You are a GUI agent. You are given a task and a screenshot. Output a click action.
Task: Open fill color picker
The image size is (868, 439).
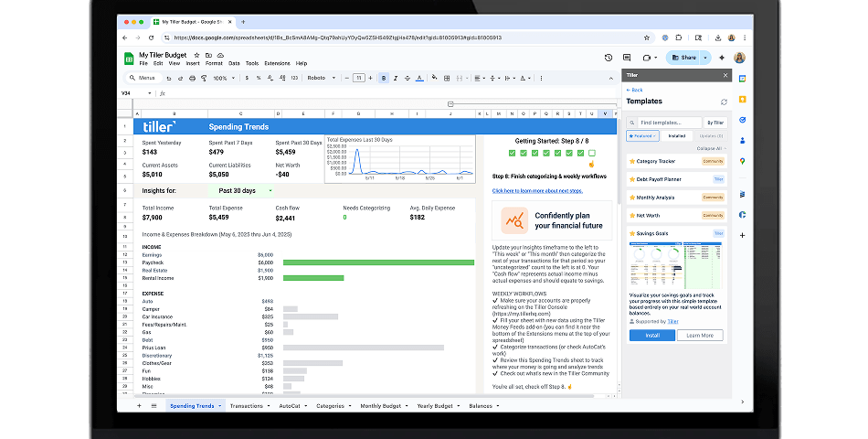click(435, 78)
